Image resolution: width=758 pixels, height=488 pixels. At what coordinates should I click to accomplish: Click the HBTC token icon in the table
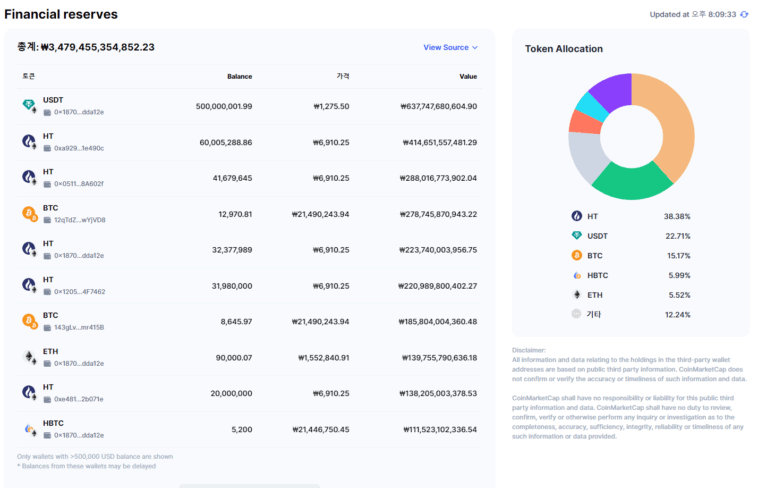pos(29,429)
